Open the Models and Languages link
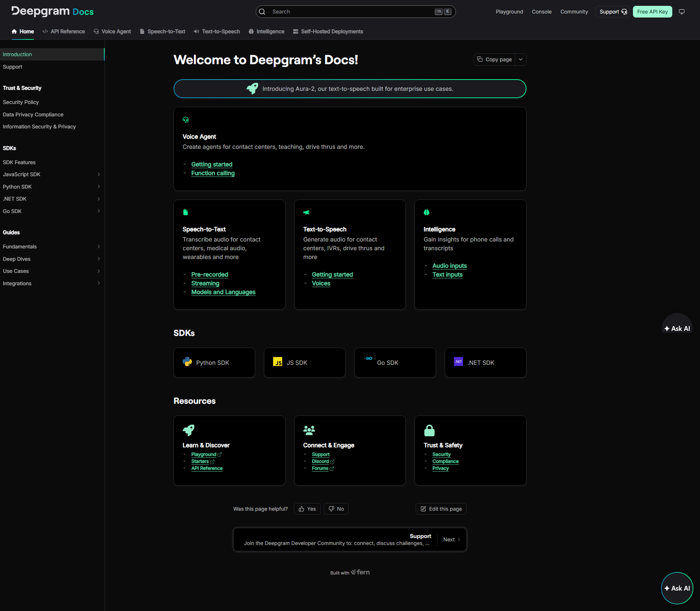Screen dimensions: 700x611 click(223, 292)
